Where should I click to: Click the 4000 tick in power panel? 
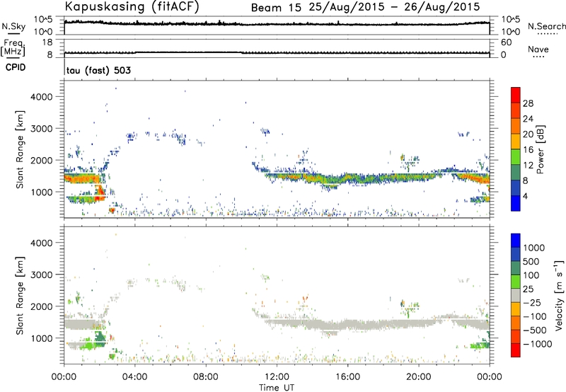[42, 97]
